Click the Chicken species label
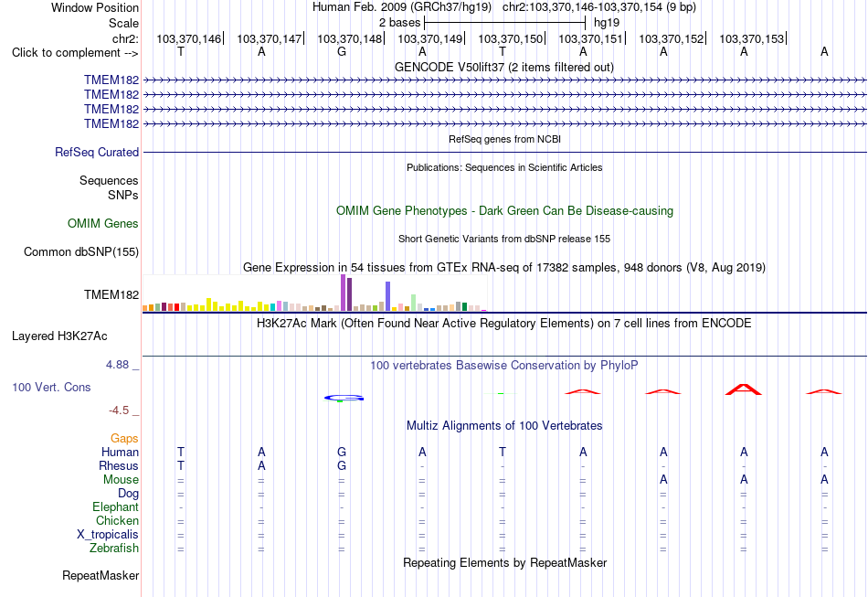Screen dimensions: 868x597 [x=117, y=520]
